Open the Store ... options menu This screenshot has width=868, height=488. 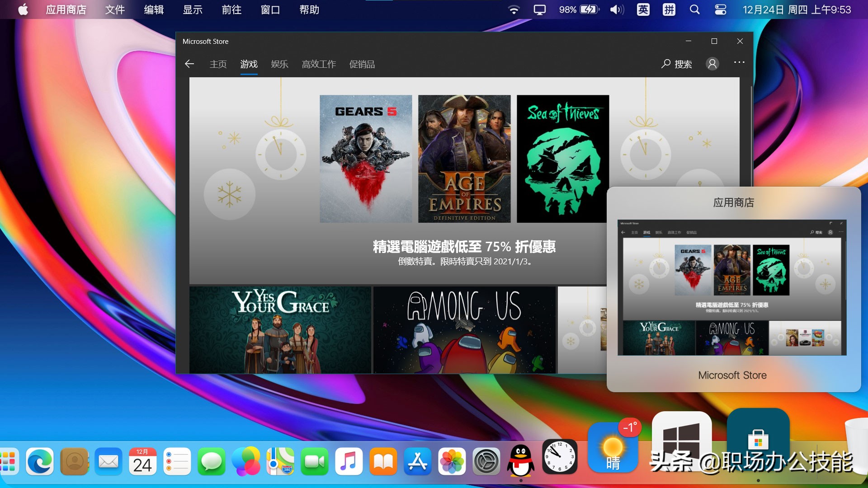740,64
